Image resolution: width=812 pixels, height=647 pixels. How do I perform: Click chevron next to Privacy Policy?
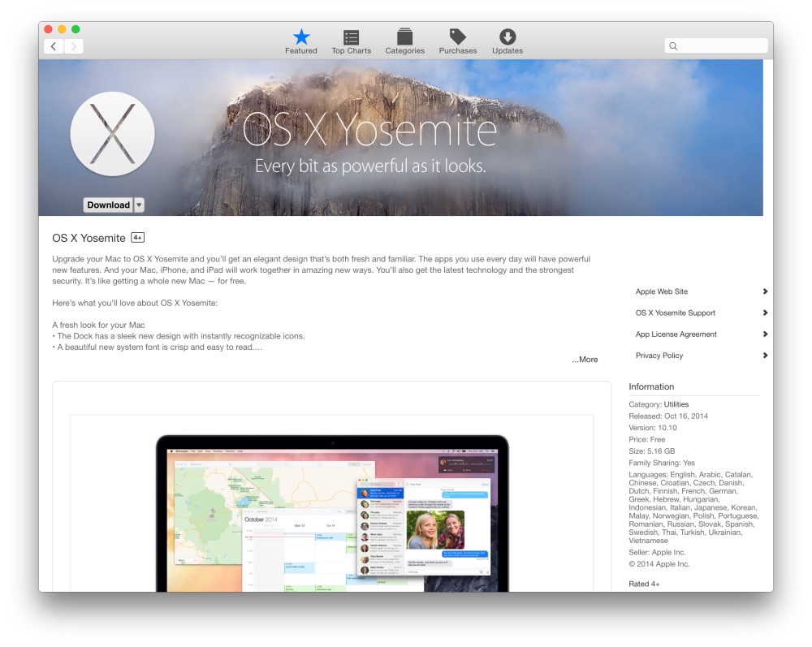click(x=765, y=355)
